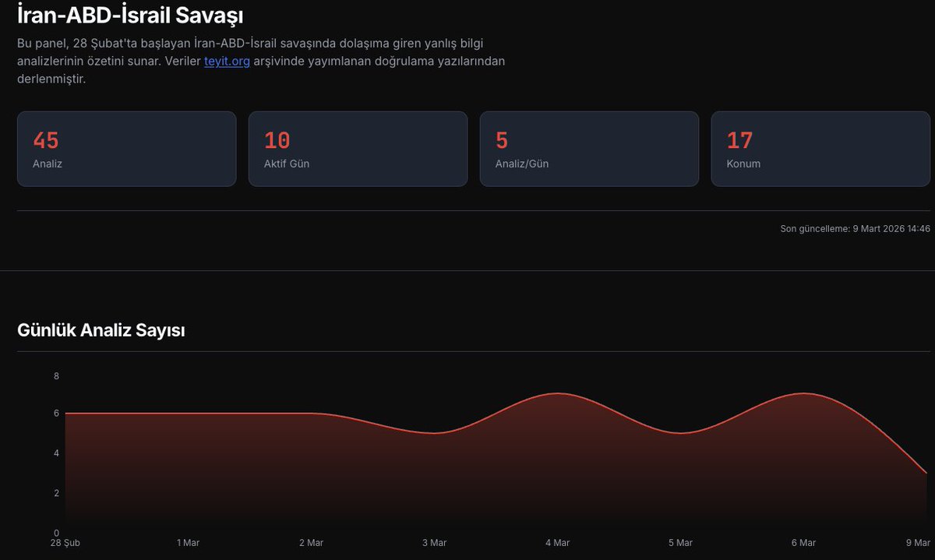This screenshot has height=560, width=935.
Task: Click the "9 Mar" axis label
Action: [918, 543]
